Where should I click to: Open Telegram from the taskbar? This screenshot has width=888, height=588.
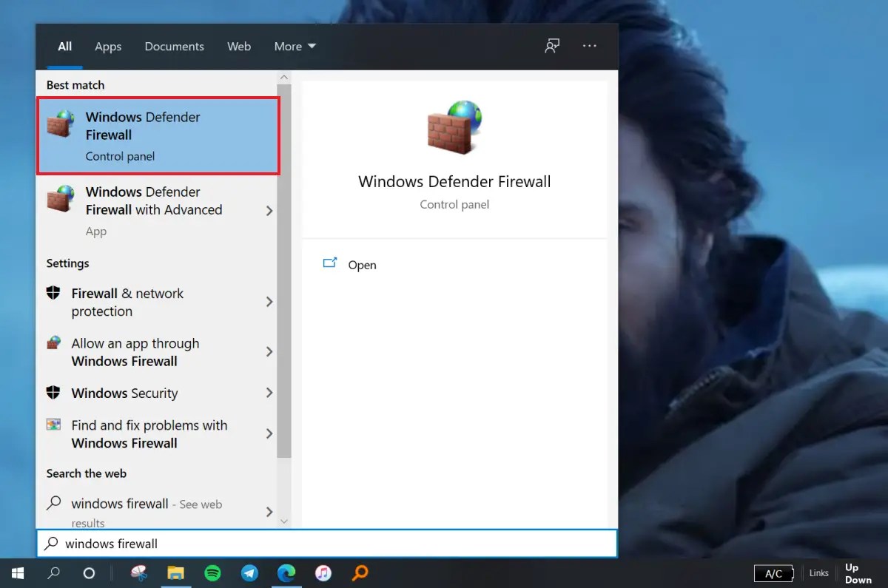(249, 572)
